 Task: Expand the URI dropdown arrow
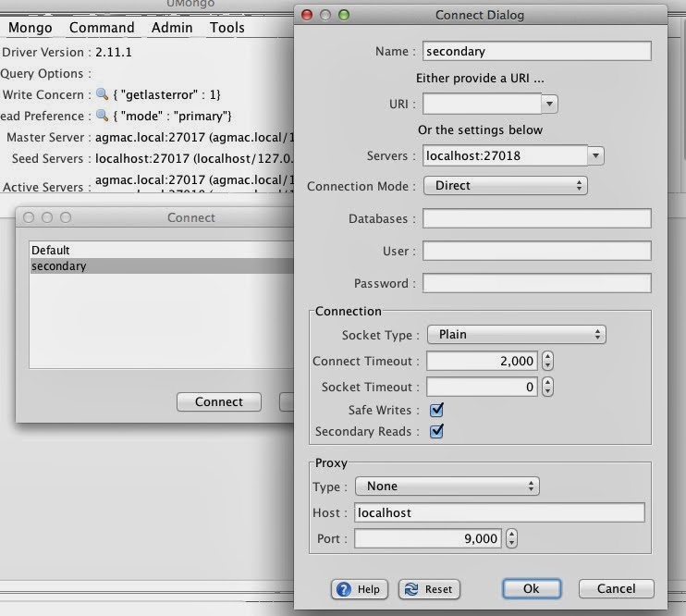tap(549, 105)
